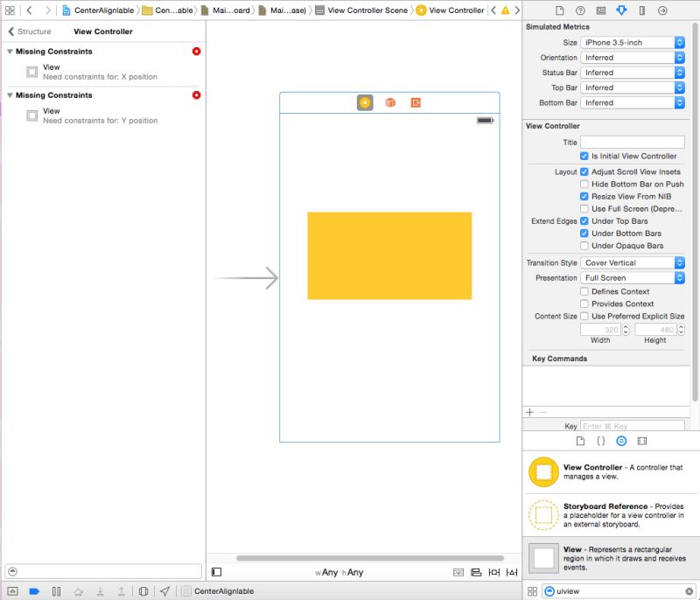The width and height of the screenshot is (700, 600).
Task: Switch to the Media library tab
Action: [x=642, y=441]
